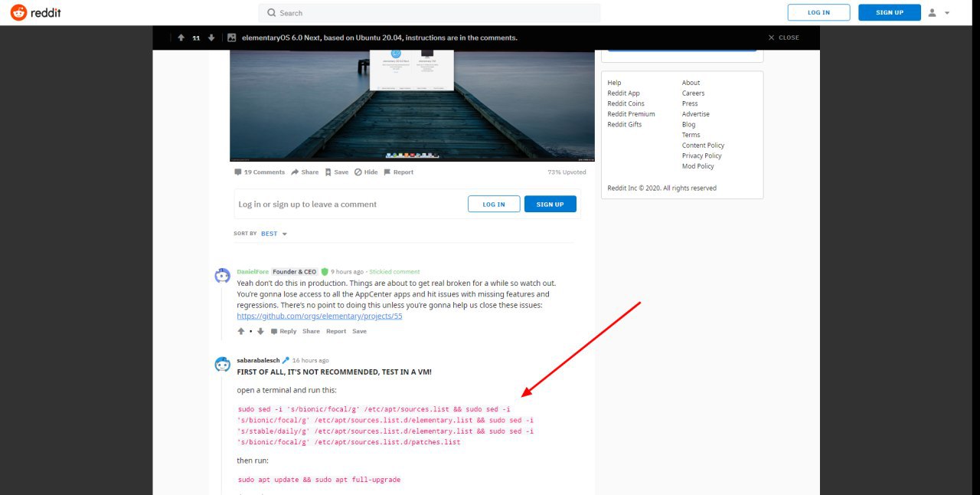Click the Share arrow icon under the post
The width and height of the screenshot is (980, 495).
pos(295,172)
